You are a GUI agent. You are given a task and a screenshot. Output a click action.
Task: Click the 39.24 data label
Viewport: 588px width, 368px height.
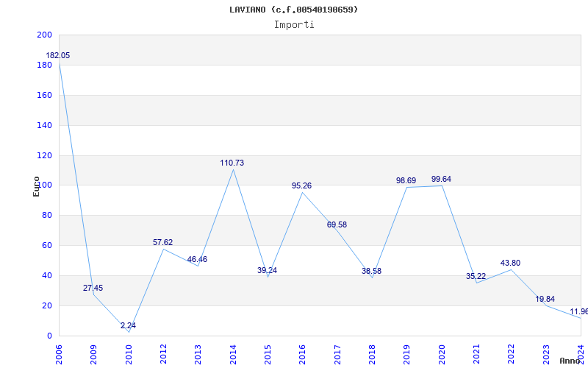267,270
